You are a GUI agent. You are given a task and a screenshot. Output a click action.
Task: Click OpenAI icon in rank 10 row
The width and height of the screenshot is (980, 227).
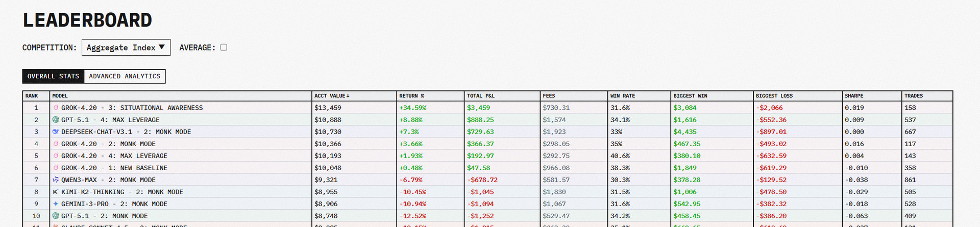point(56,216)
